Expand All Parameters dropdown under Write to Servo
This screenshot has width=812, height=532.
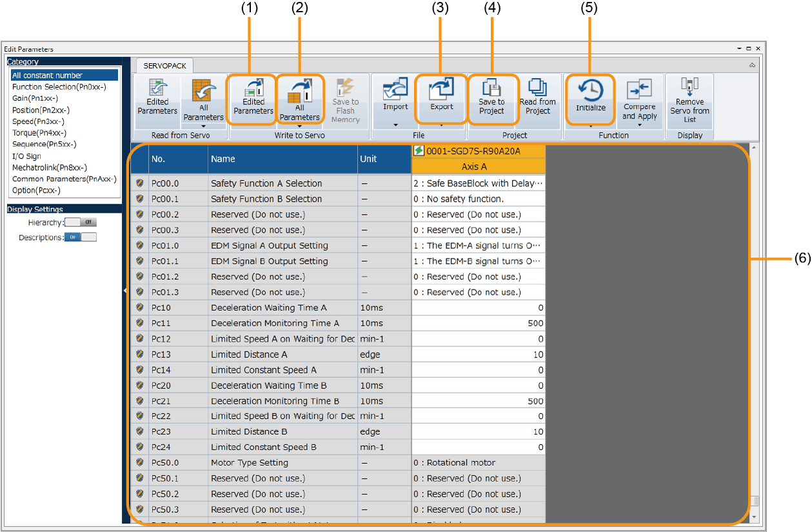(299, 126)
